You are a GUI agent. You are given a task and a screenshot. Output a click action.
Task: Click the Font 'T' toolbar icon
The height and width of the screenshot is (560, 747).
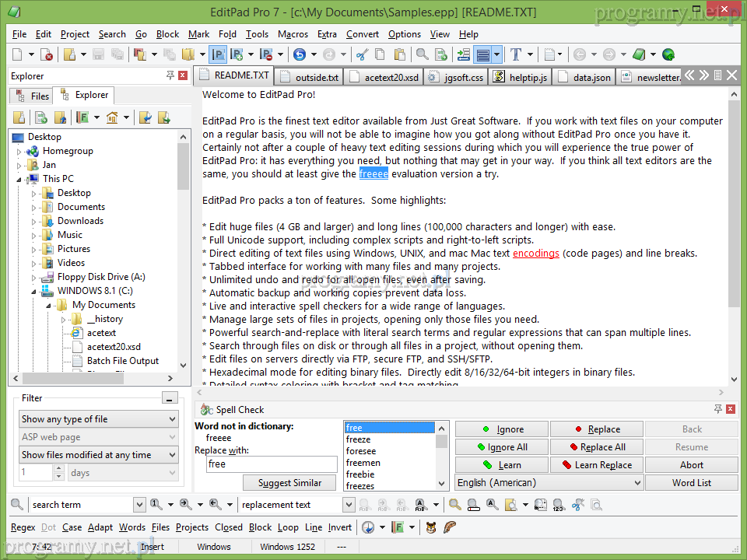pos(515,54)
